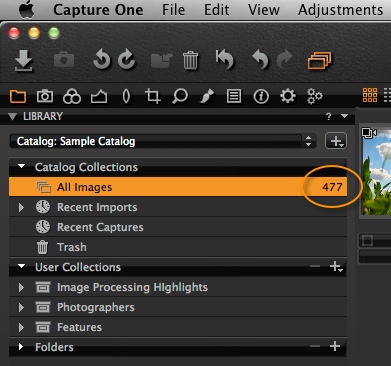Image resolution: width=391 pixels, height=366 pixels.
Task: Click Folders minus button
Action: (315, 346)
